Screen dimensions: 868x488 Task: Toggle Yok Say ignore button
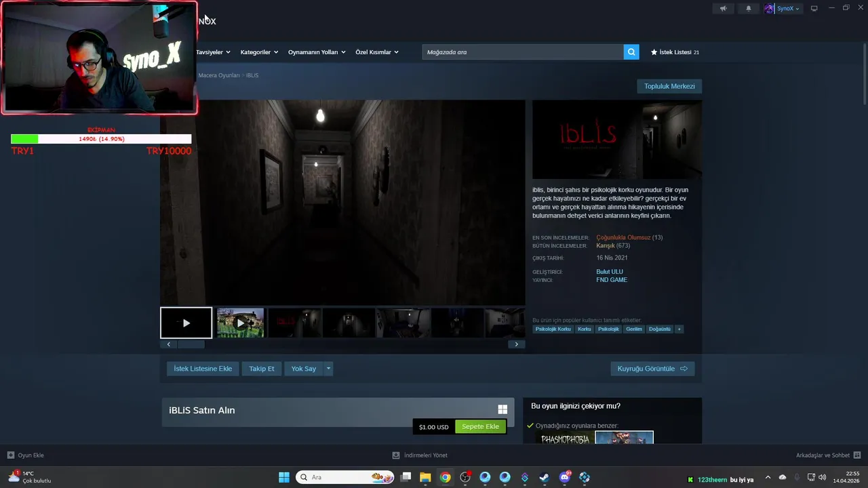point(304,369)
